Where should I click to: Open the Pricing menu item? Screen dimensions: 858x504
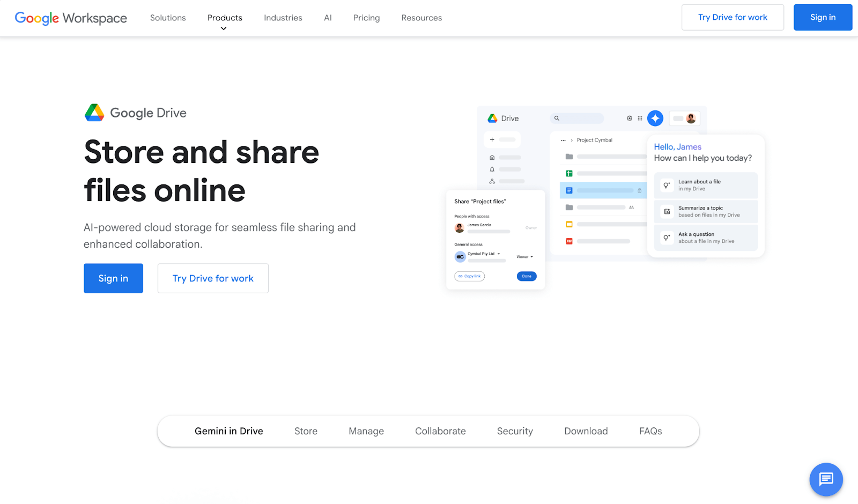(366, 18)
